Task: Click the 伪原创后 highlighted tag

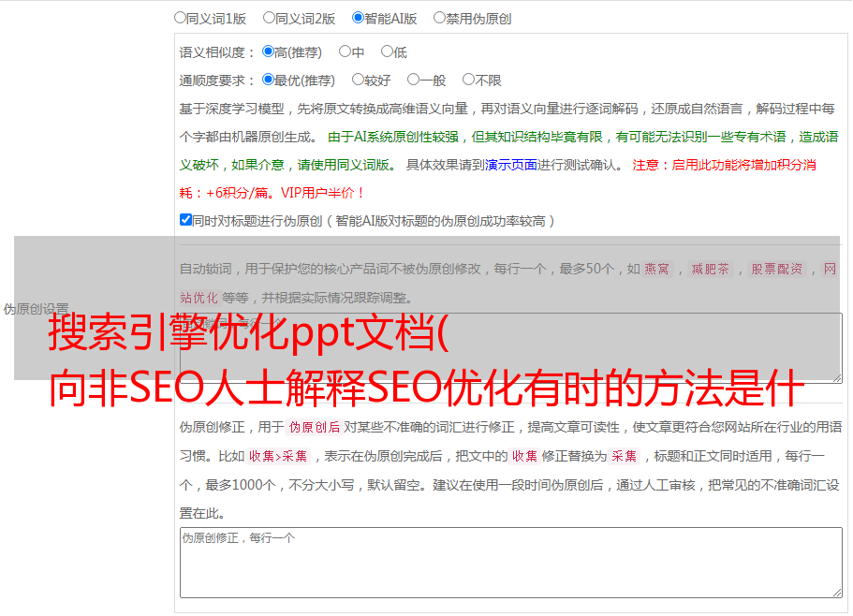Action: tap(315, 427)
